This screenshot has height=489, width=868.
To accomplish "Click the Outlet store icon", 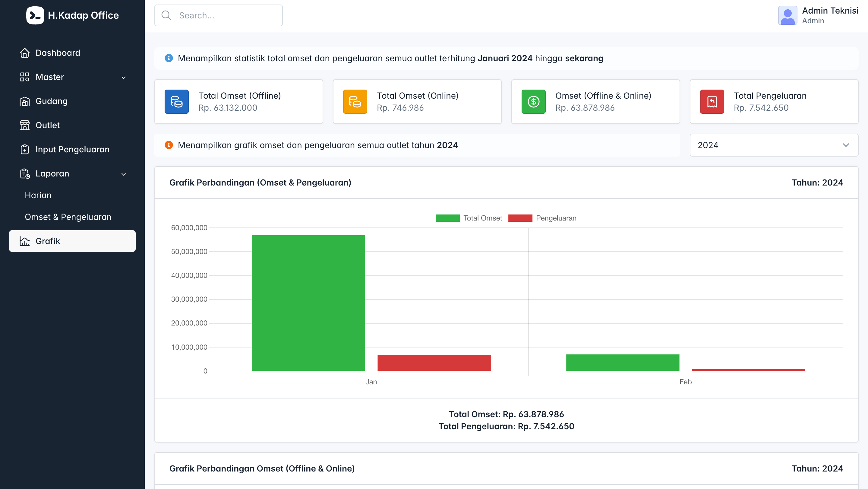I will 25,125.
